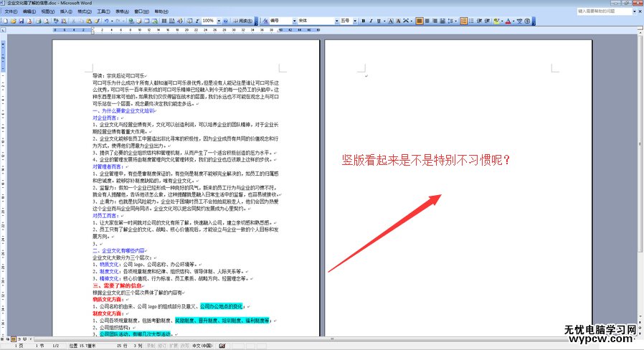Click 中文(中国) language indicator in status bar

202,346
